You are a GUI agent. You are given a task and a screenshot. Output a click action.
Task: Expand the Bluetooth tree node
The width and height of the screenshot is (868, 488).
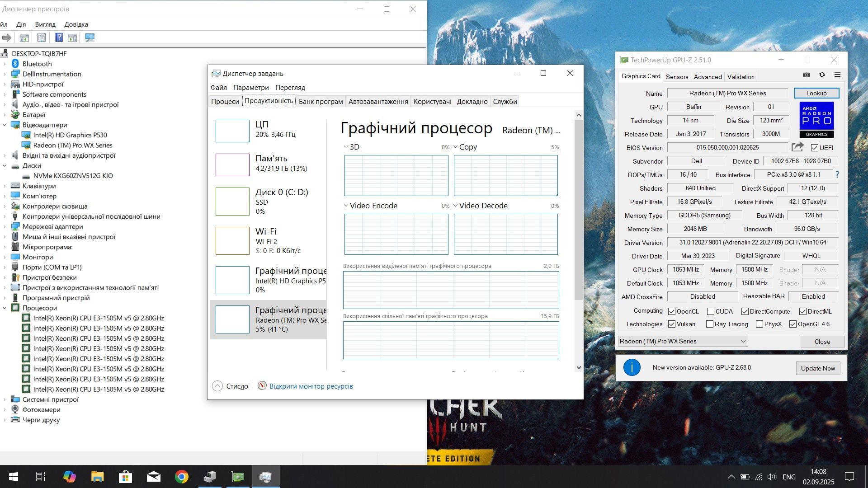pos(5,64)
